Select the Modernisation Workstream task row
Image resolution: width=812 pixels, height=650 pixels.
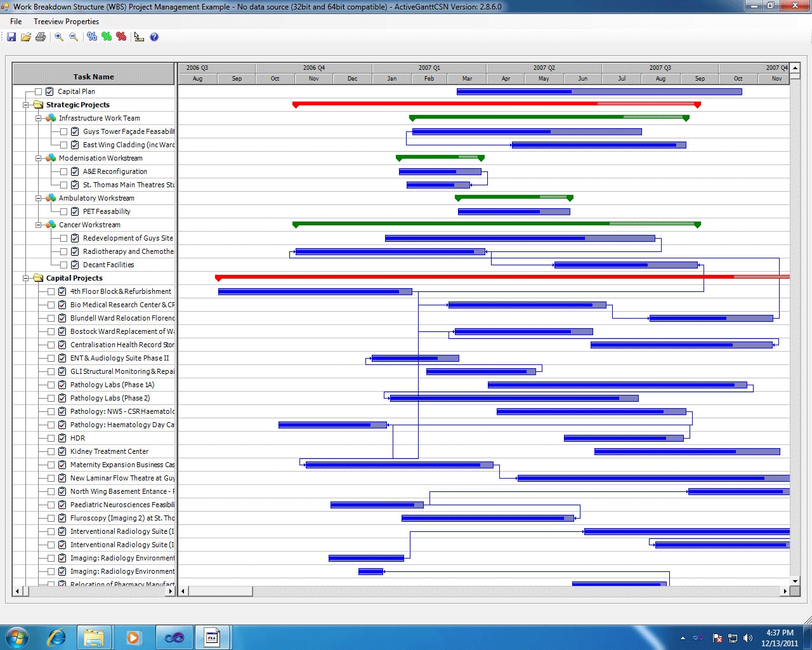click(x=101, y=158)
